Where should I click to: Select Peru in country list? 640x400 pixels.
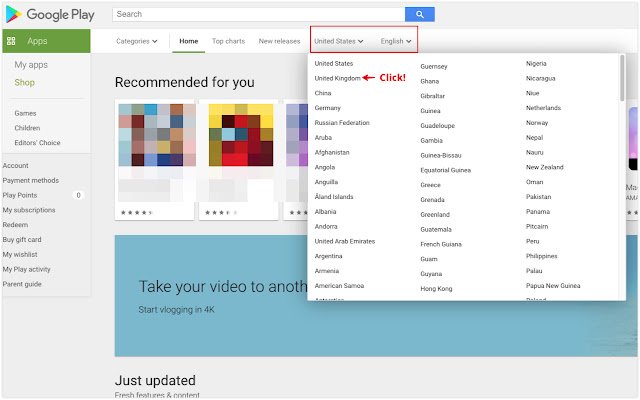532,241
